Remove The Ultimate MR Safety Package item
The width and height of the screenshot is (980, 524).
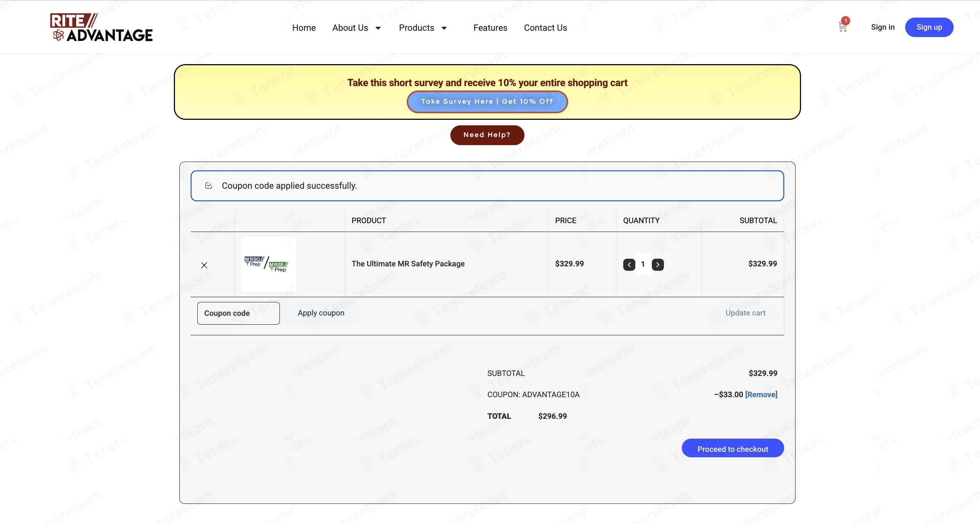pyautogui.click(x=204, y=265)
